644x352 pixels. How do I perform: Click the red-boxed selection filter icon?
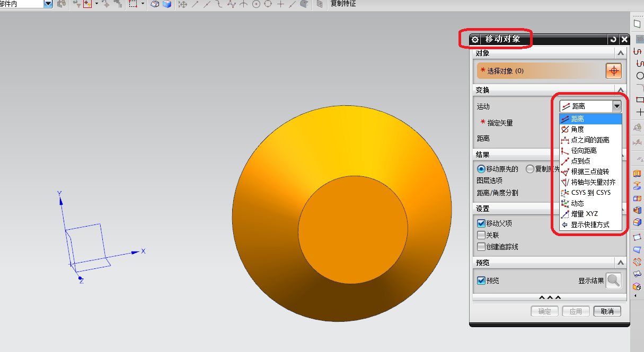pyautogui.click(x=87, y=4)
